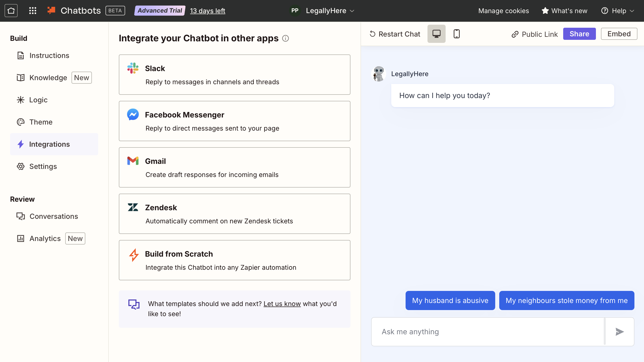
Task: Click the Instructions document icon
Action: 21,55
